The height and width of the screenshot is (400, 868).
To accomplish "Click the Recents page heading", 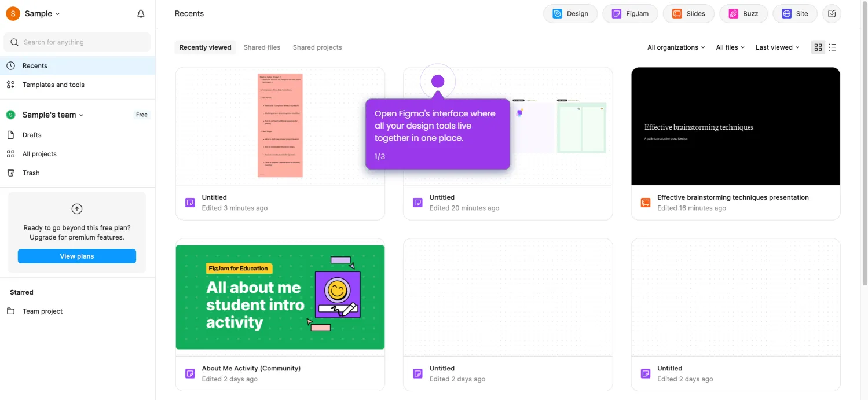I will tap(189, 13).
